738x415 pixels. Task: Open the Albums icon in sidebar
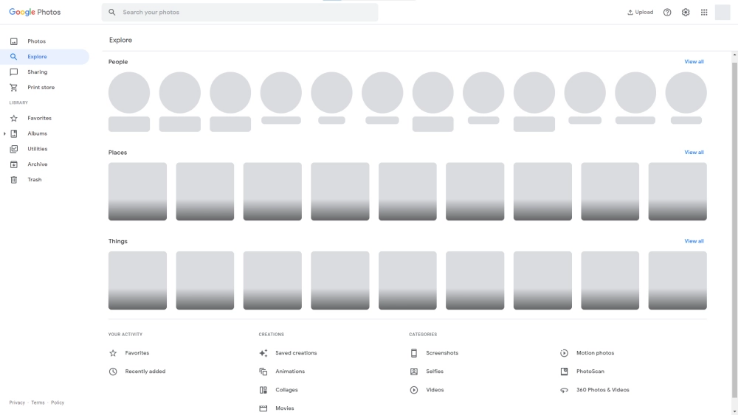tap(14, 134)
